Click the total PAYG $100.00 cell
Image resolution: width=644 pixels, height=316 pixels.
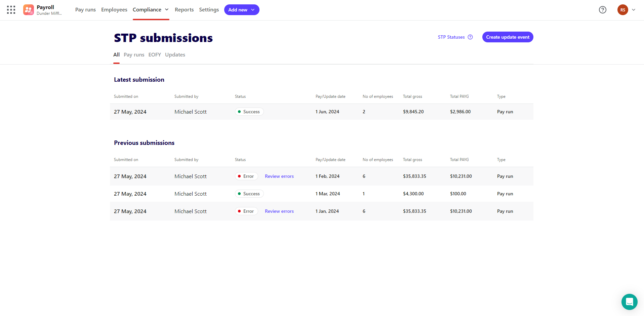[458, 194]
